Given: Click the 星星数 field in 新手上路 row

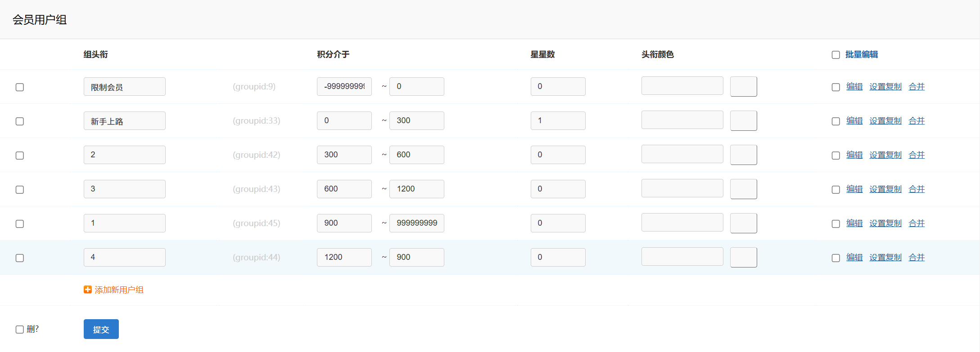Looking at the screenshot, I should point(558,120).
